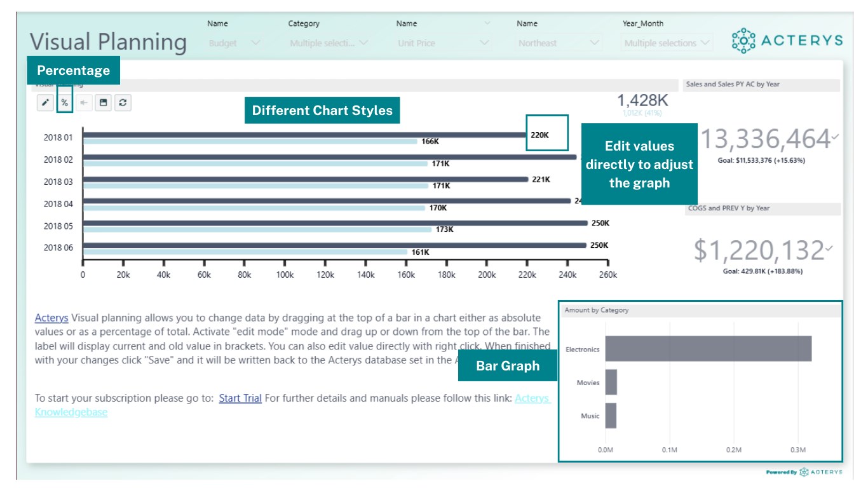Click the 220K value label
Viewport: 868px width, 488px height.
pyautogui.click(x=539, y=135)
